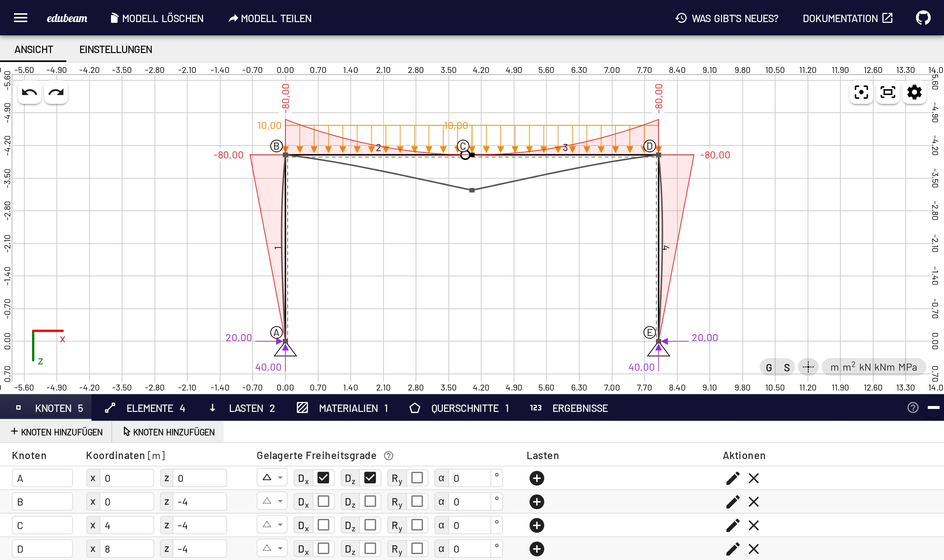Open the DOKUMENTATION link

tap(847, 18)
